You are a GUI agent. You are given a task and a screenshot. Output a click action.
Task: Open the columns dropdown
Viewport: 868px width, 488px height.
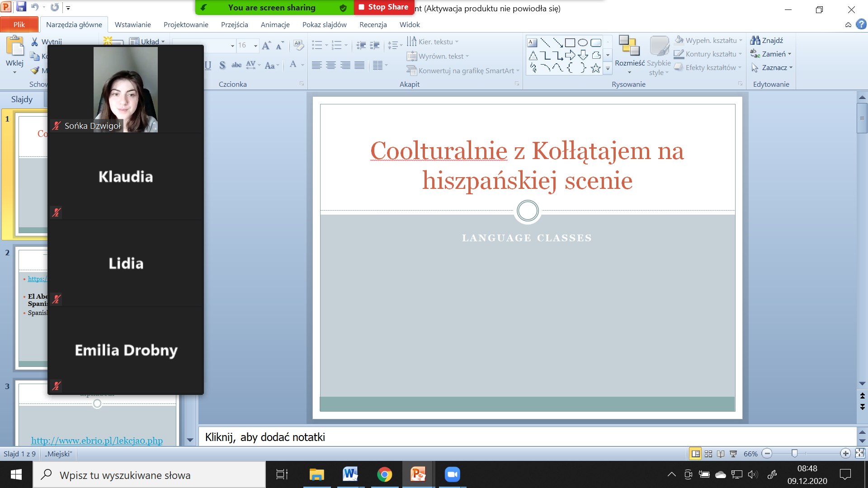(x=380, y=65)
